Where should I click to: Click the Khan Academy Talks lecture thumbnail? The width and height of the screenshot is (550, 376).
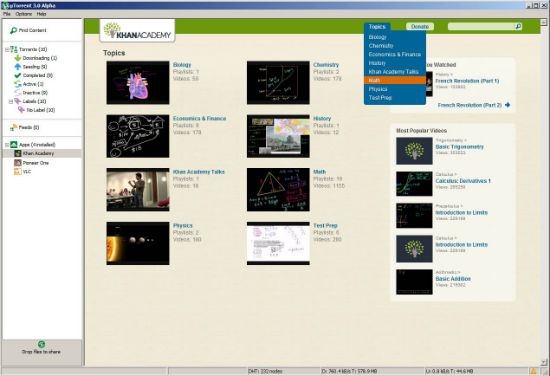tap(138, 190)
